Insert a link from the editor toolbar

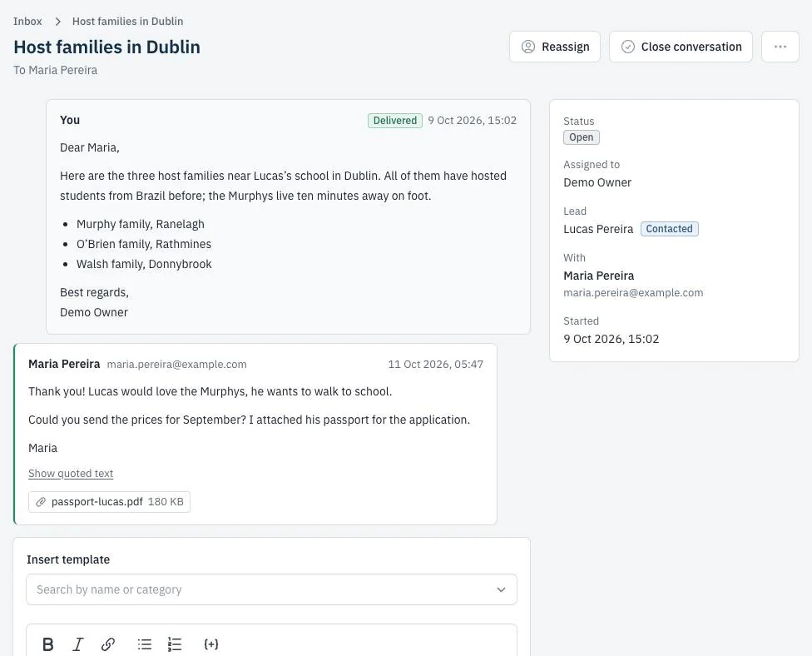(107, 644)
